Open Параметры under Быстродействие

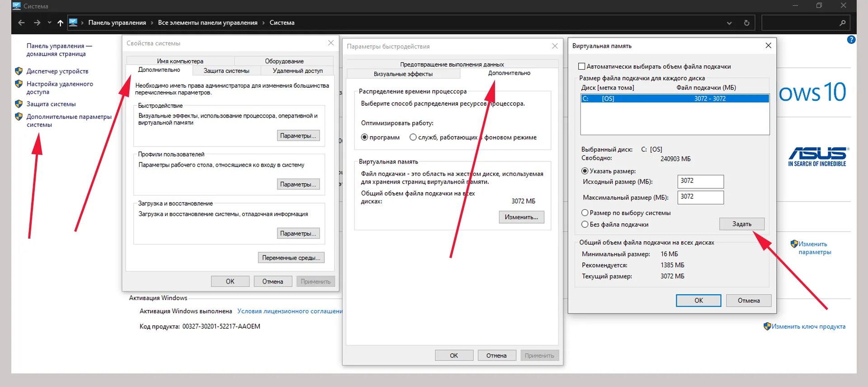pos(298,136)
